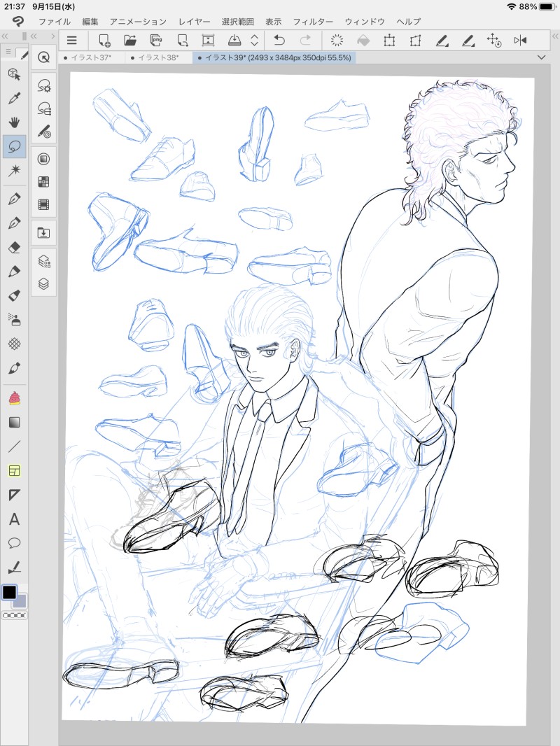Open the フィルター menu
This screenshot has height=746, width=560.
tap(313, 22)
